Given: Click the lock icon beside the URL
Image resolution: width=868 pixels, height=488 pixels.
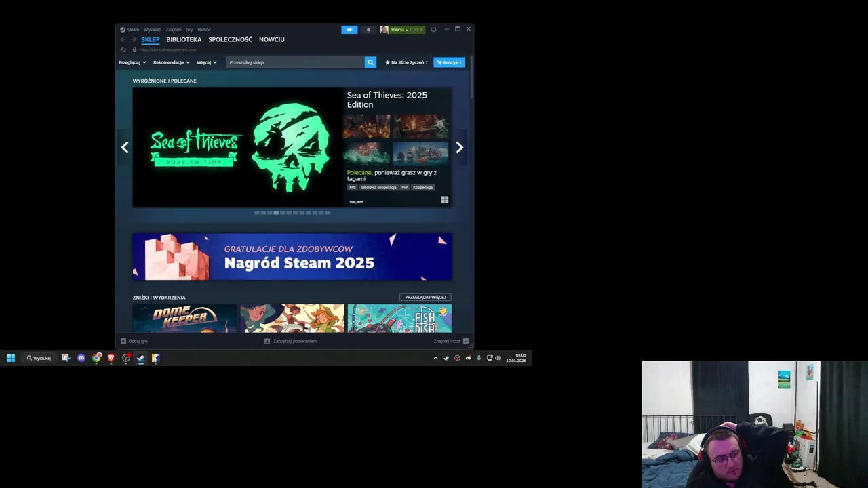Looking at the screenshot, I should pyautogui.click(x=134, y=49).
